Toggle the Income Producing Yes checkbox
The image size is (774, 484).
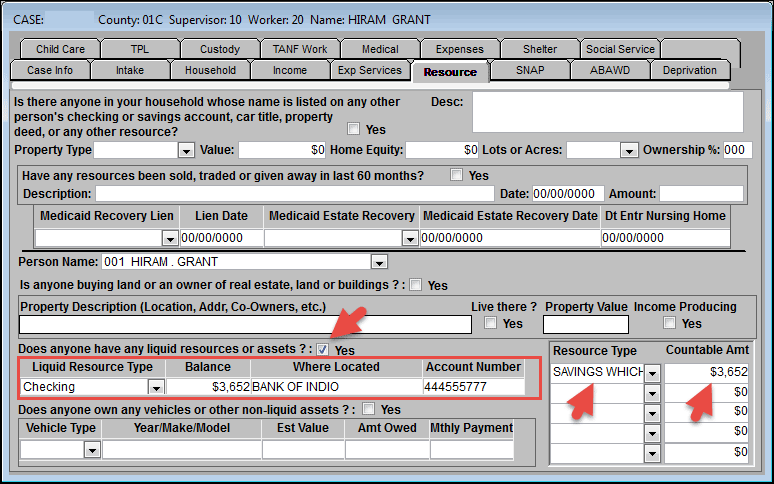(x=669, y=323)
